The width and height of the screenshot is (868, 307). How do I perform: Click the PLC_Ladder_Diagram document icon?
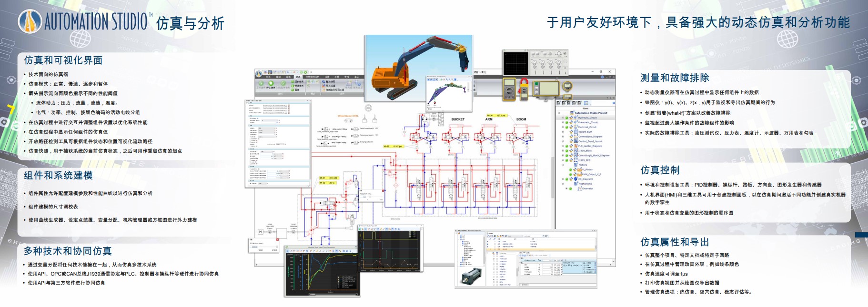575,146
